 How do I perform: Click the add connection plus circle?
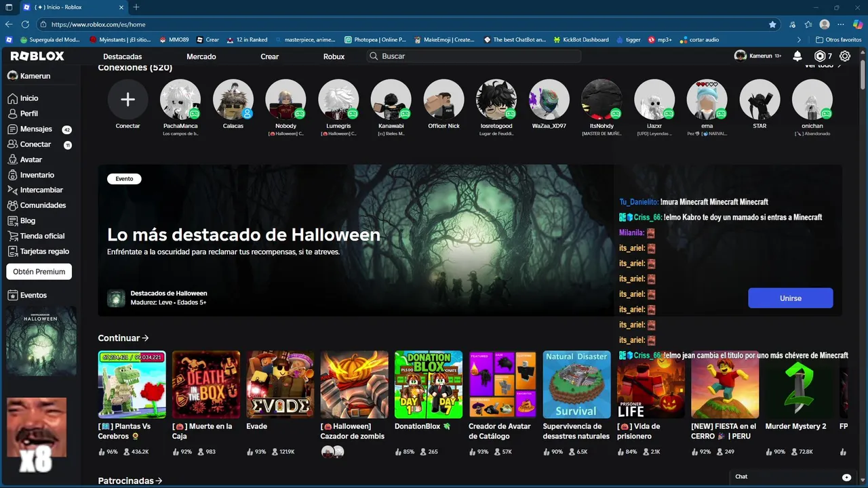(127, 100)
